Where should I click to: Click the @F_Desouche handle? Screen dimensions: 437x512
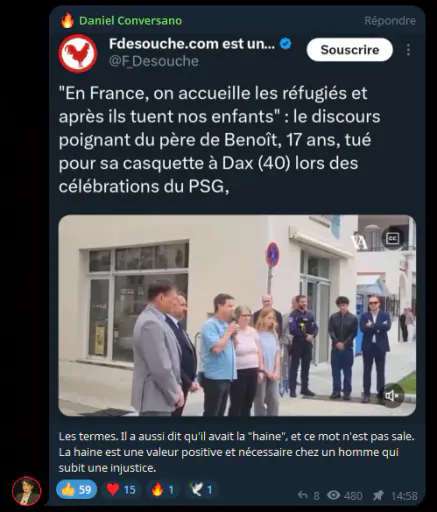coord(154,61)
